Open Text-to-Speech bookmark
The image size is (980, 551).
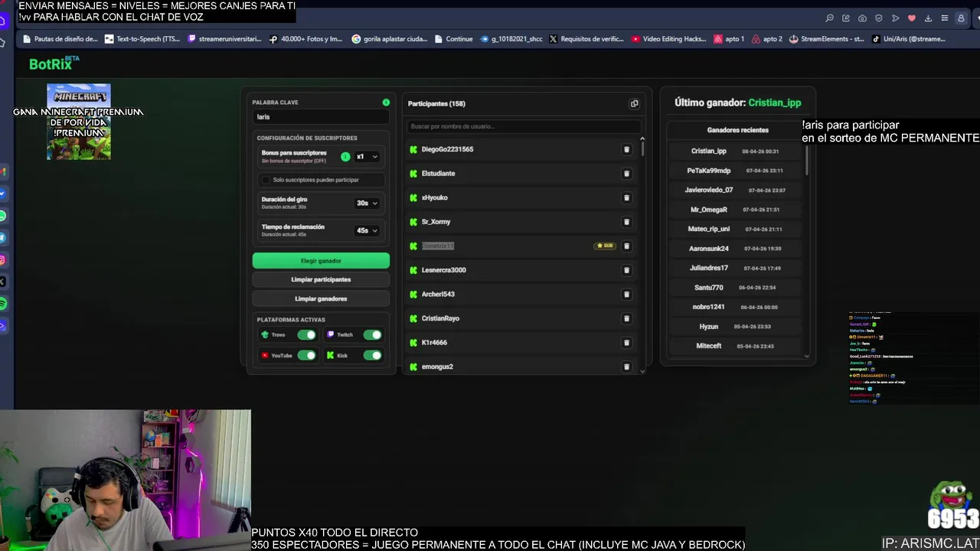tap(142, 39)
